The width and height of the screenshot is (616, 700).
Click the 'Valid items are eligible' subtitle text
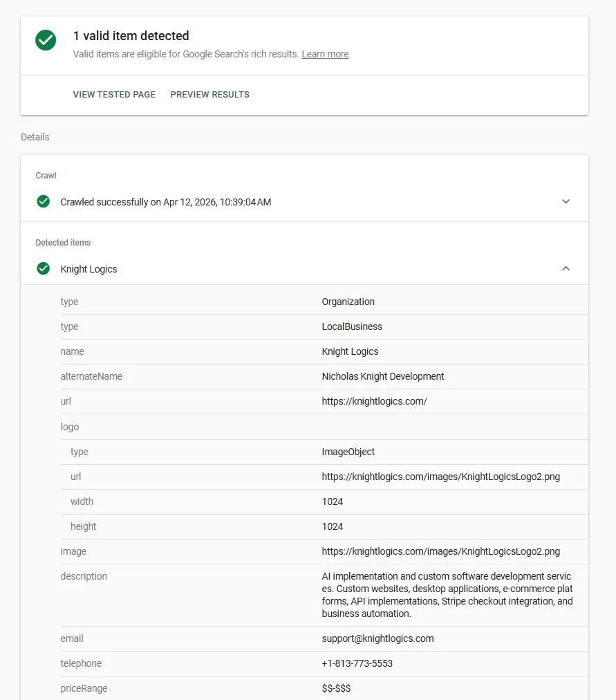[x=185, y=54]
